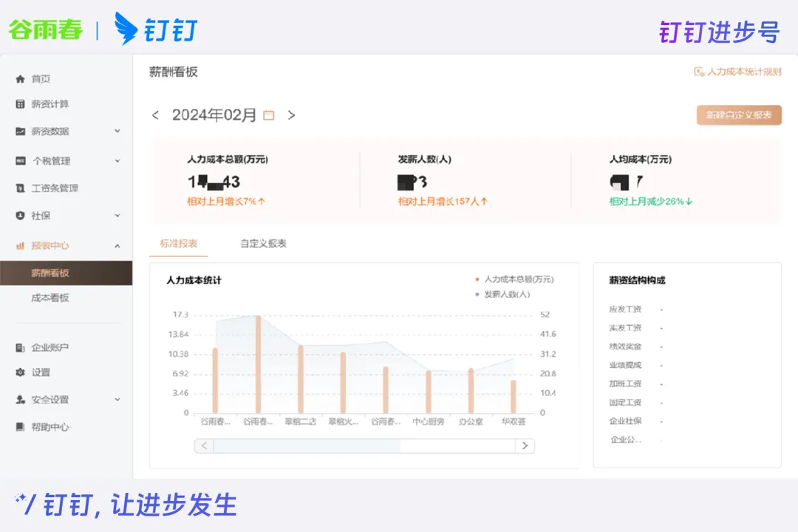Image resolution: width=798 pixels, height=532 pixels.
Task: Click the 办公室 bar in chart
Action: tap(471, 390)
